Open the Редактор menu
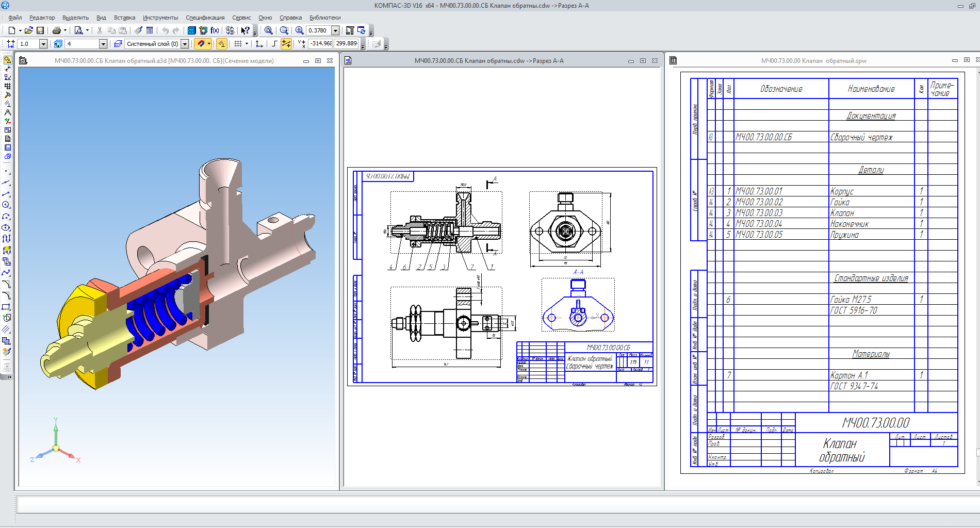Image resolution: width=980 pixels, height=528 pixels. 42,18
